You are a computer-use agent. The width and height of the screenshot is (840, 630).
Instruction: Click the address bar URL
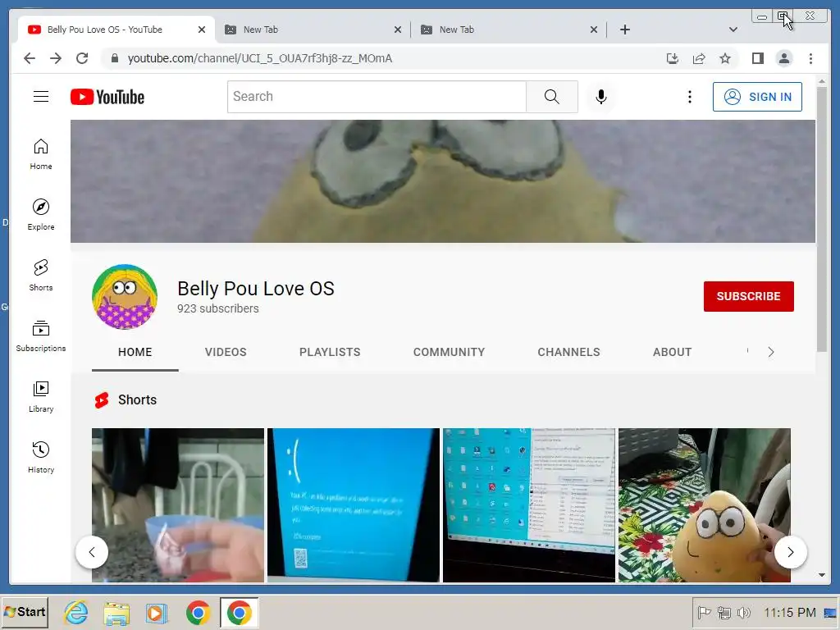260,58
